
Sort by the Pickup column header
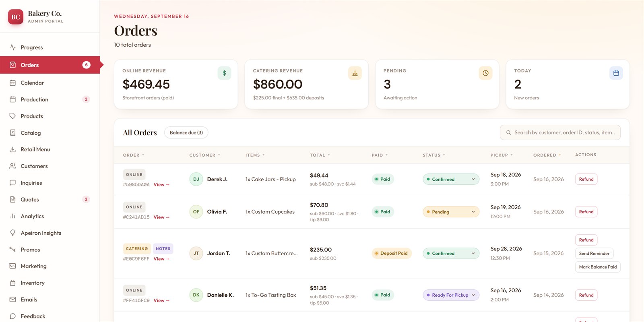click(502, 155)
